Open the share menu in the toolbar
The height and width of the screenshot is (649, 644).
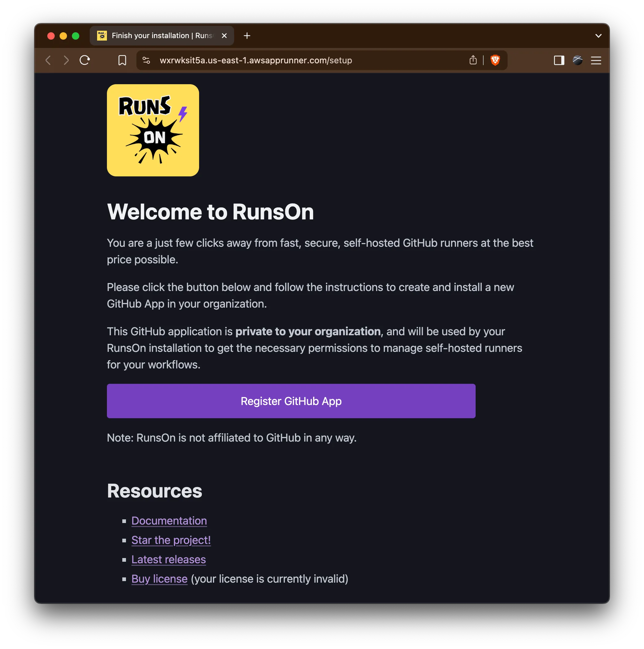click(x=473, y=60)
